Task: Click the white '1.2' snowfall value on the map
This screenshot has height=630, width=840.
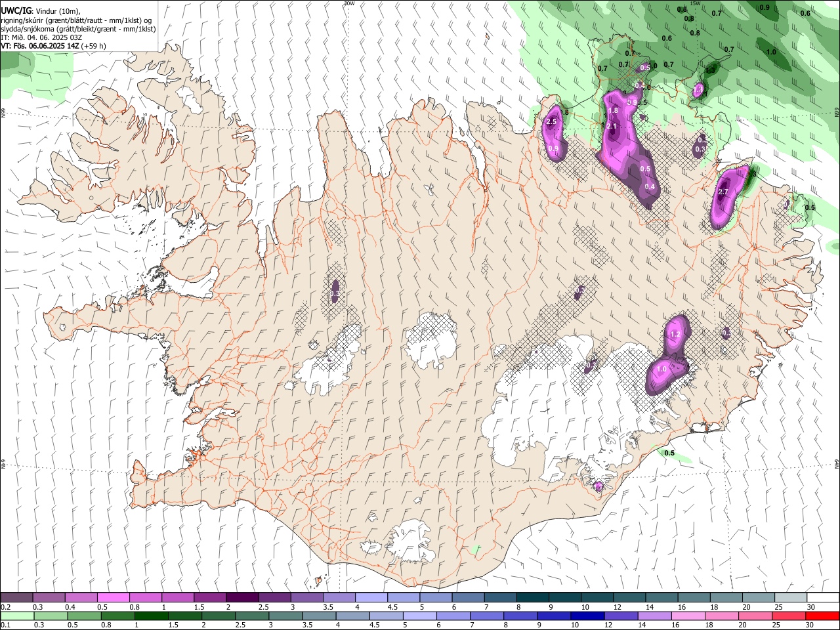Action: pyautogui.click(x=675, y=335)
